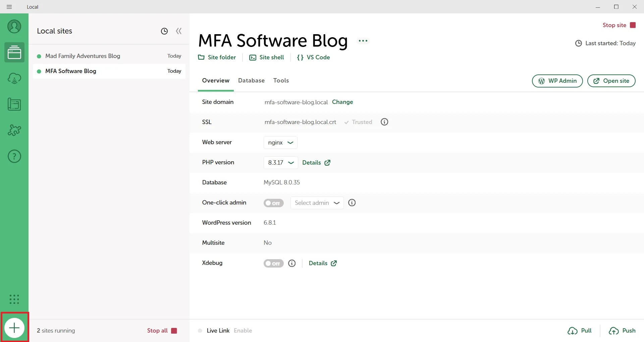Collapse the Local sites sidebar
Viewport: 644px width, 342px height.
pyautogui.click(x=179, y=31)
